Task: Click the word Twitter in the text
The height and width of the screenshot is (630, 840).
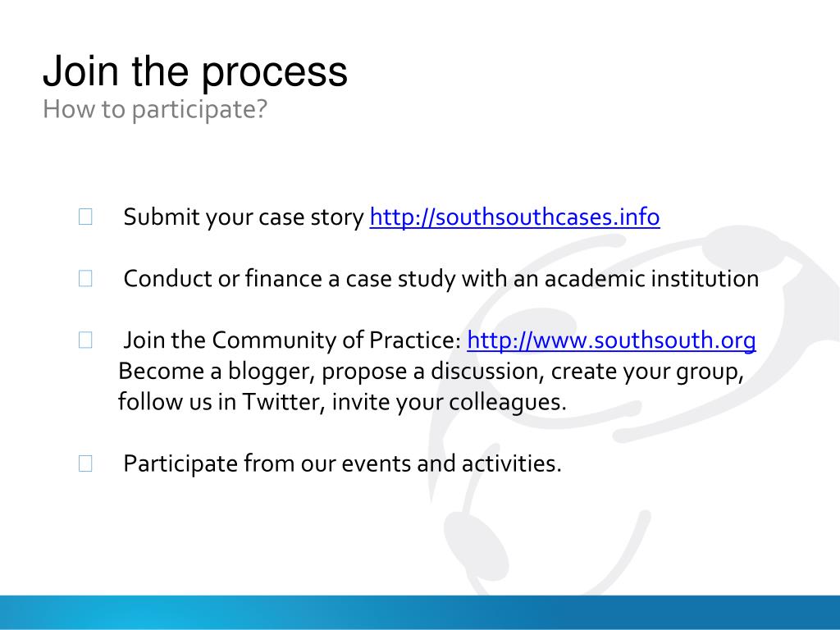Action: (283, 402)
